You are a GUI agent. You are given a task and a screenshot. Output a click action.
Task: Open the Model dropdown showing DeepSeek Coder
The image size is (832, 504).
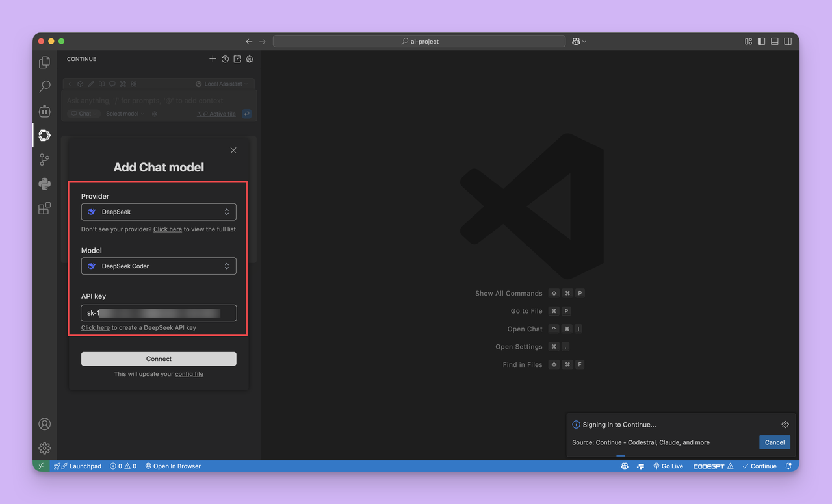pos(159,266)
